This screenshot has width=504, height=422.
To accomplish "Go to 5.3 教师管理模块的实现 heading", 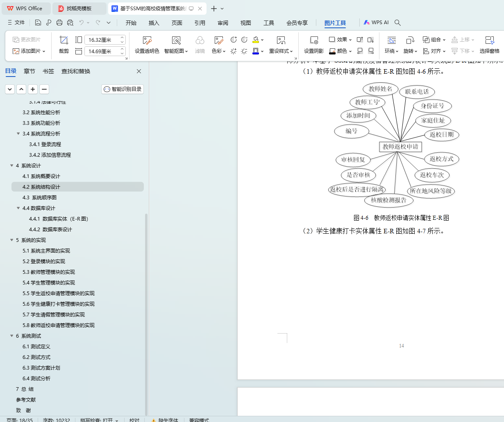I will coord(49,272).
